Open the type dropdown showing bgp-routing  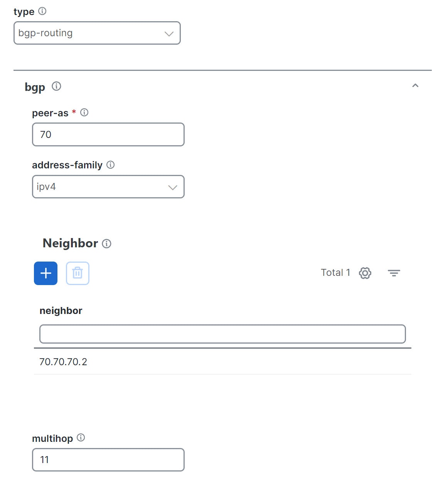tap(97, 33)
